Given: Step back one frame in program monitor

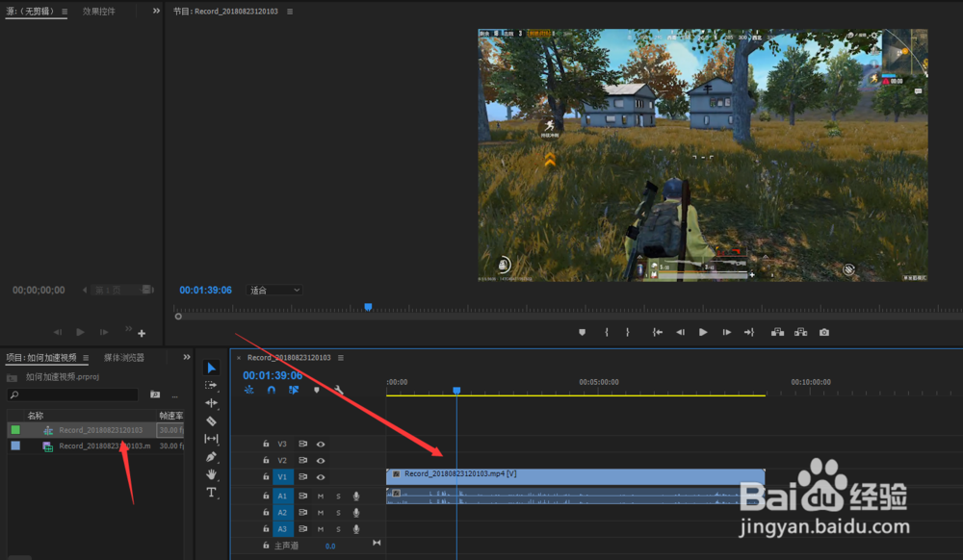Looking at the screenshot, I should tap(681, 333).
